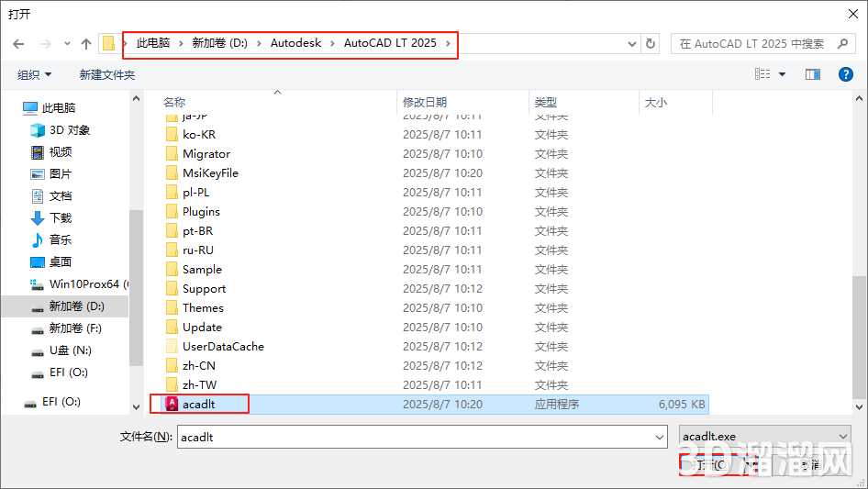Open help with question mark icon
Viewport: 868px width, 489px height.
[x=845, y=74]
